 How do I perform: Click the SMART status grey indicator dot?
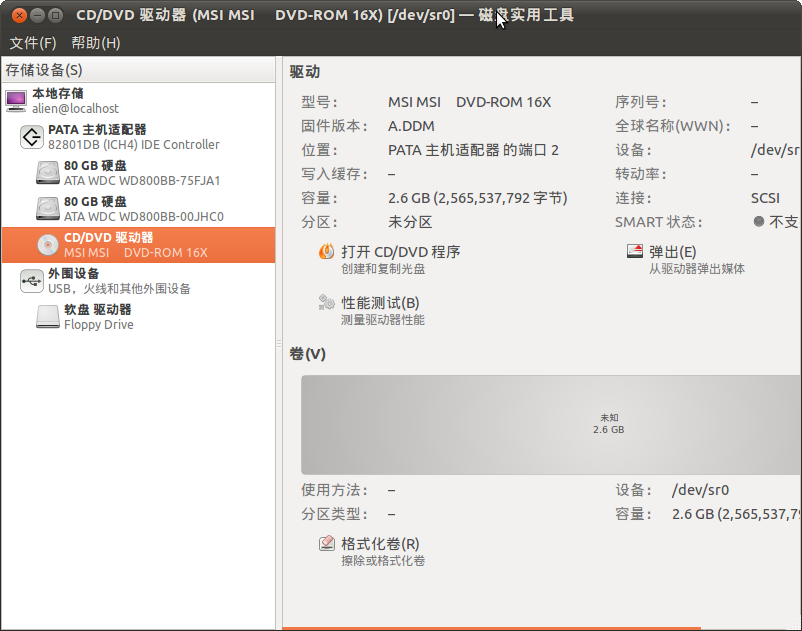click(x=759, y=221)
